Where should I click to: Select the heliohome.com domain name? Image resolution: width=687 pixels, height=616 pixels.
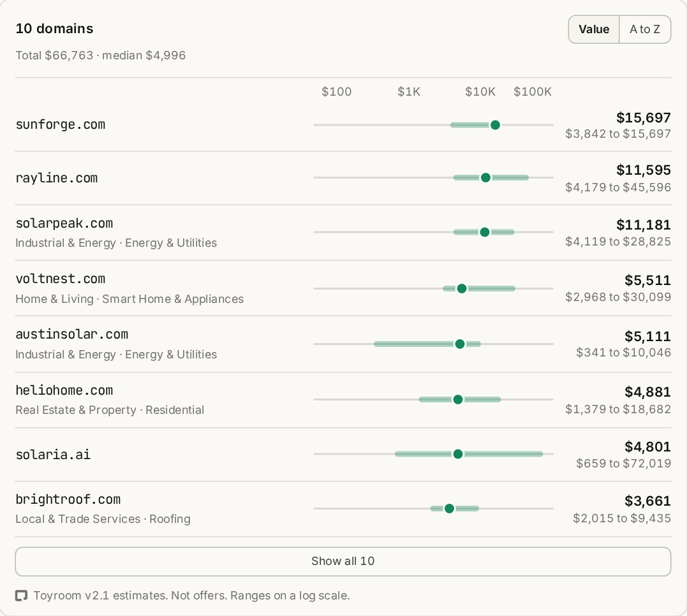64,390
